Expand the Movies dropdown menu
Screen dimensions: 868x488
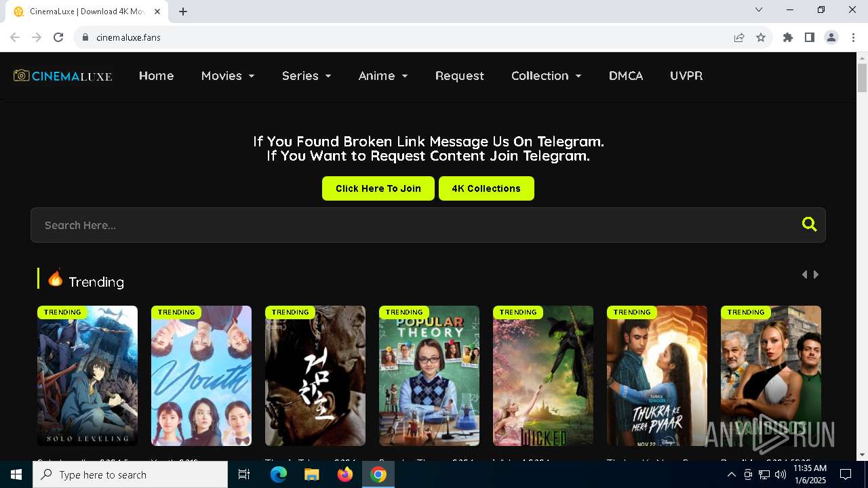pos(228,75)
